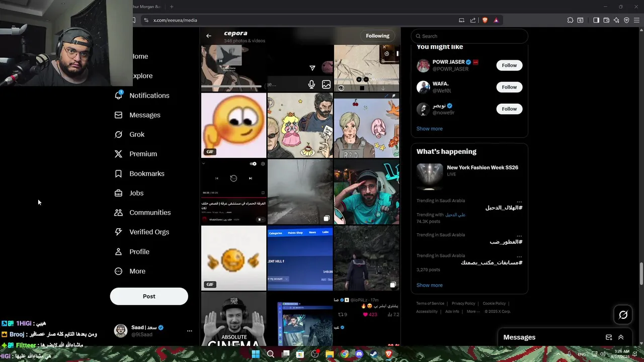This screenshot has width=644, height=362.
Task: Open account options dots beside Saad
Action: point(190,331)
